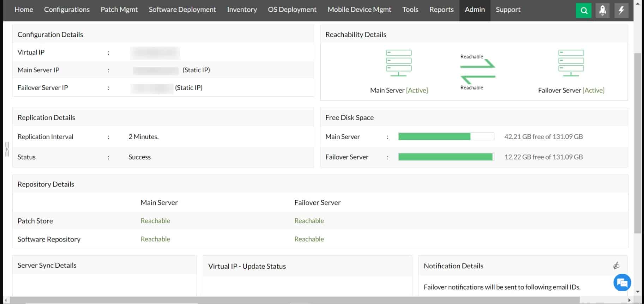
Task: Open the rocket quick launch icon
Action: point(602,10)
